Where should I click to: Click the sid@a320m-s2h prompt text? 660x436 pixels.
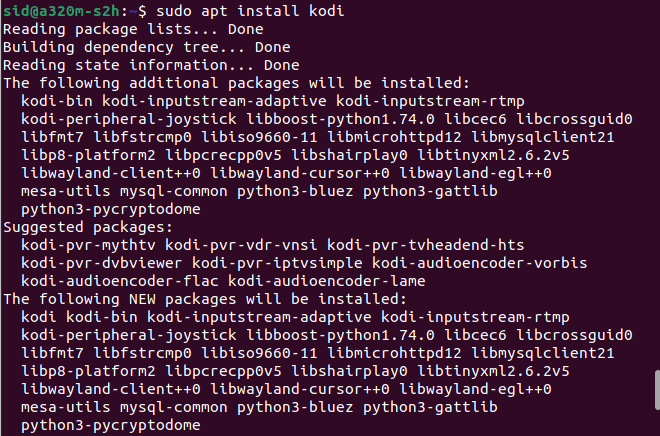point(61,11)
